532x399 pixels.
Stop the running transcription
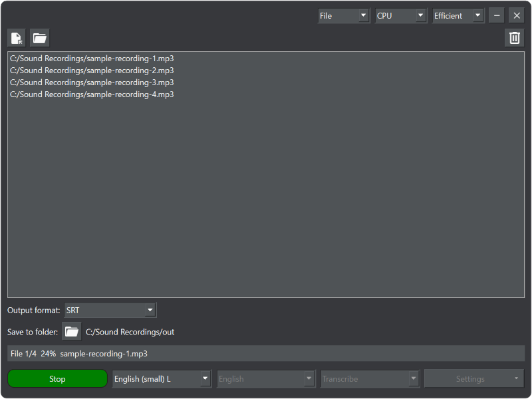(57, 378)
